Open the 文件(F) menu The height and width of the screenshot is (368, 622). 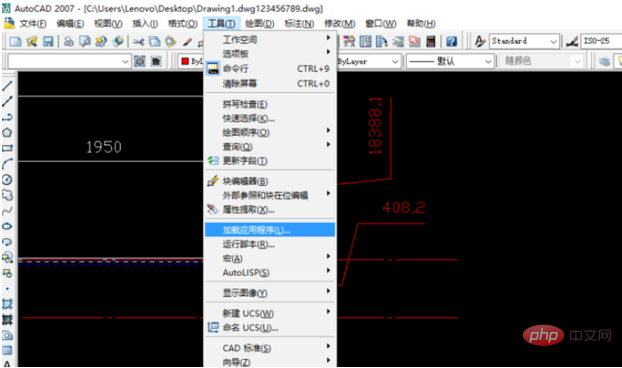[x=33, y=24]
